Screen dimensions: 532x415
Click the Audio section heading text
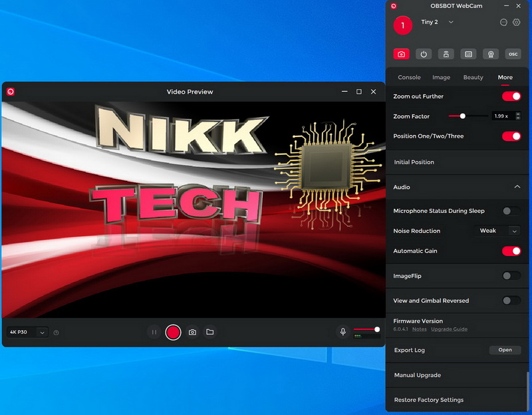pos(402,187)
